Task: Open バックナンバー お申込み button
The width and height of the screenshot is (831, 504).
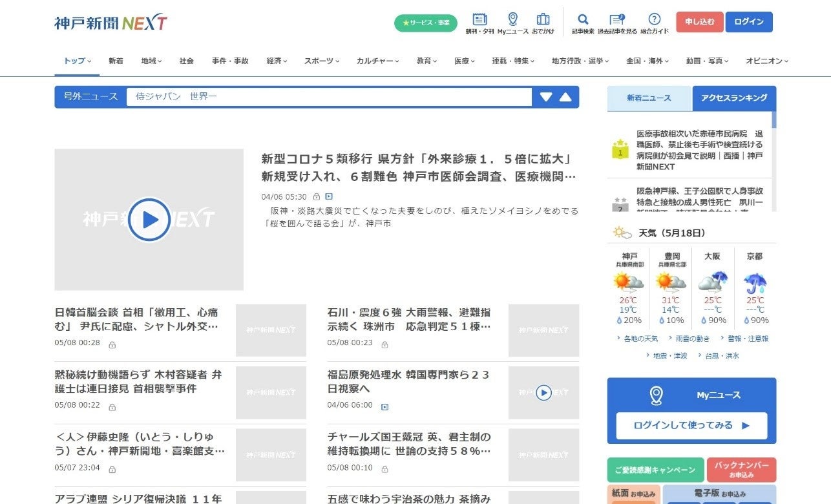Action: tap(742, 470)
